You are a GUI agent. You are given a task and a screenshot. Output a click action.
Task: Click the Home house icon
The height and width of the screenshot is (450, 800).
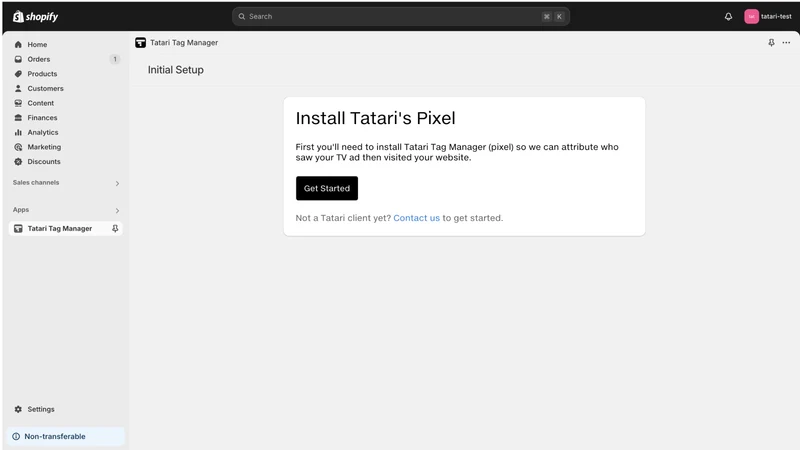click(x=18, y=44)
